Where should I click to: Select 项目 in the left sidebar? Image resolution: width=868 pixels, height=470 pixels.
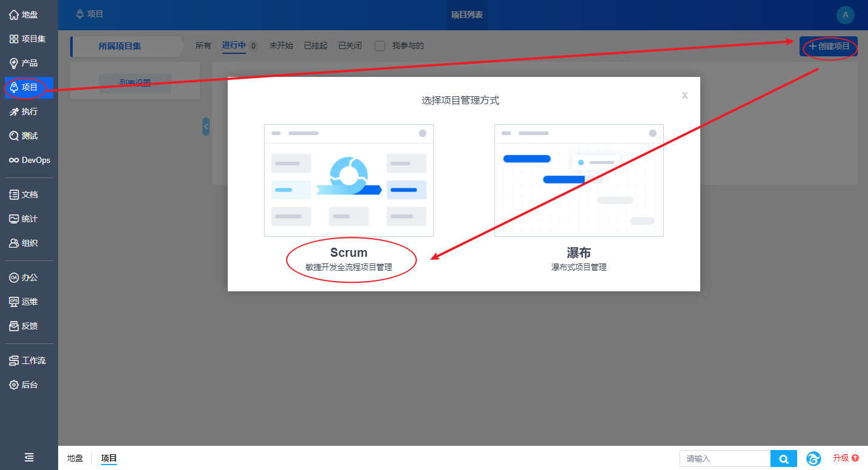coord(28,87)
